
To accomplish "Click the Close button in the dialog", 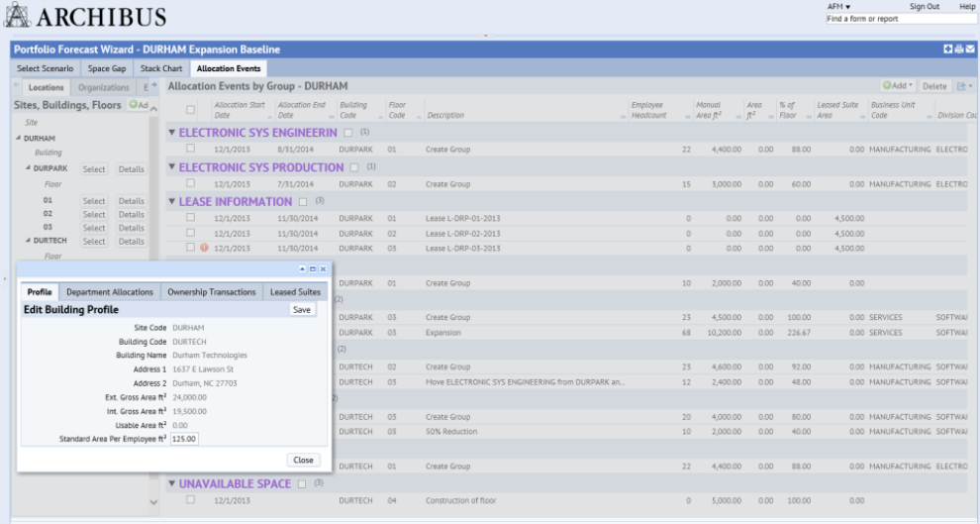I will point(303,460).
